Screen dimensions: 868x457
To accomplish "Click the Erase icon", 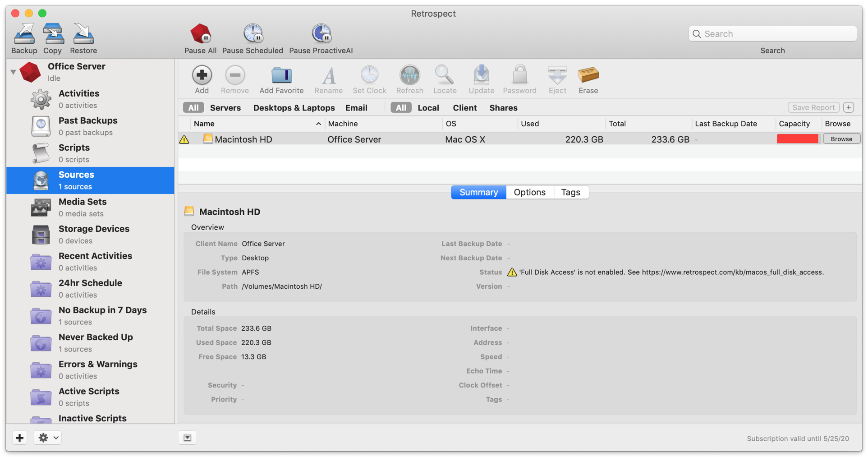I will pos(588,79).
